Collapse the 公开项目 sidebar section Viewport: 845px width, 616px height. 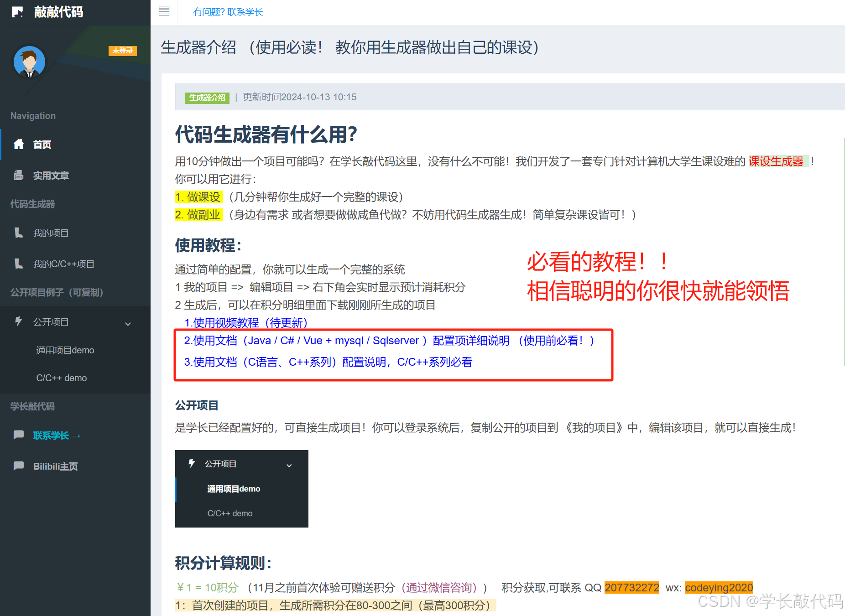(128, 324)
